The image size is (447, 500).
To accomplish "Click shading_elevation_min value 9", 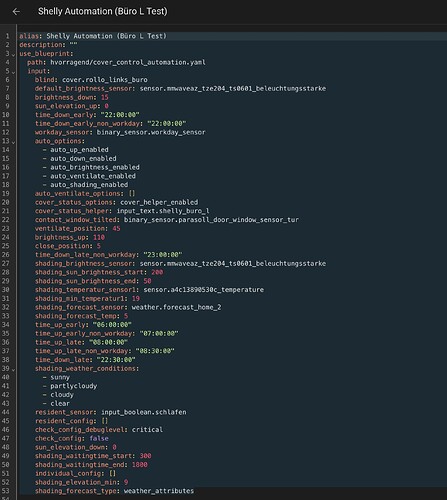I will coord(126,482).
